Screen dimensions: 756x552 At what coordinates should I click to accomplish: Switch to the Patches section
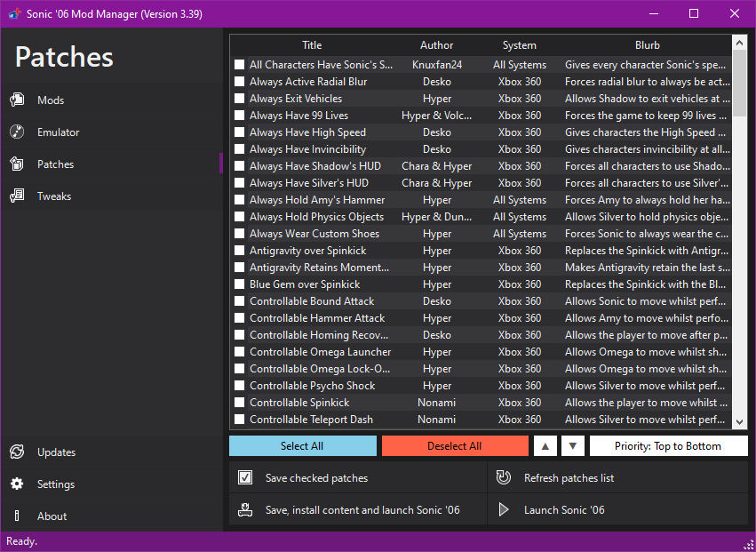[x=55, y=164]
